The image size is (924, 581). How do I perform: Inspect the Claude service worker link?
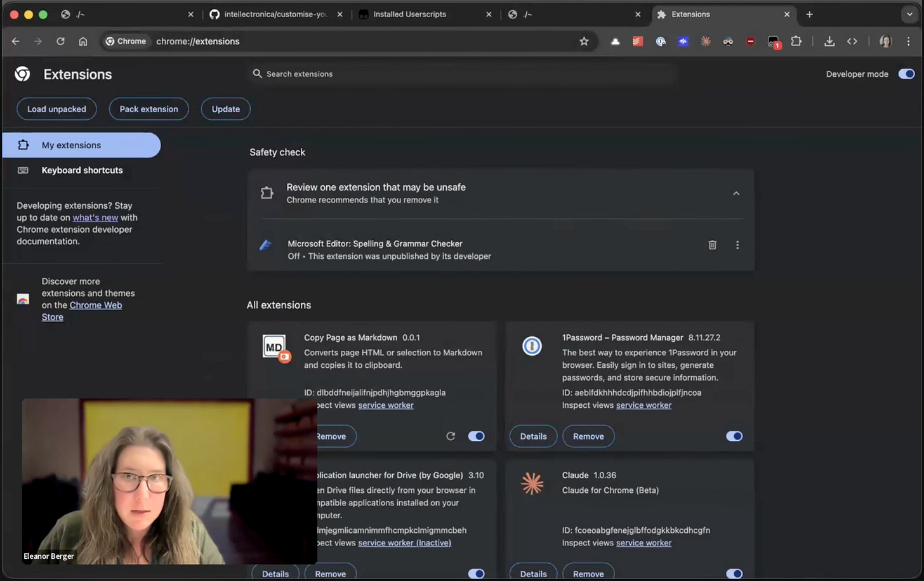[643, 543]
